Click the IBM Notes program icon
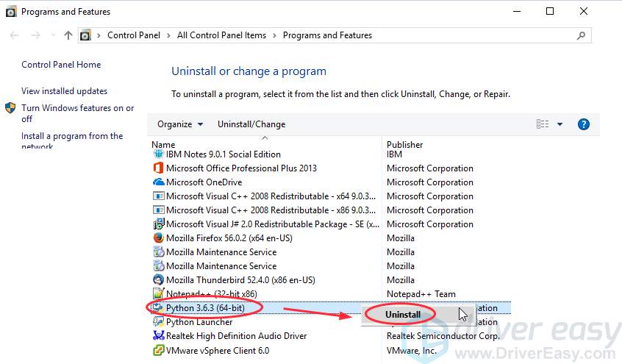This screenshot has height=364, width=622. 158,154
